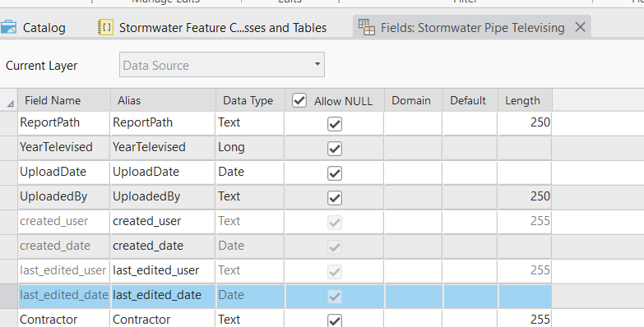This screenshot has height=327, width=644.
Task: Click the Fields view table icon
Action: coord(366,27)
